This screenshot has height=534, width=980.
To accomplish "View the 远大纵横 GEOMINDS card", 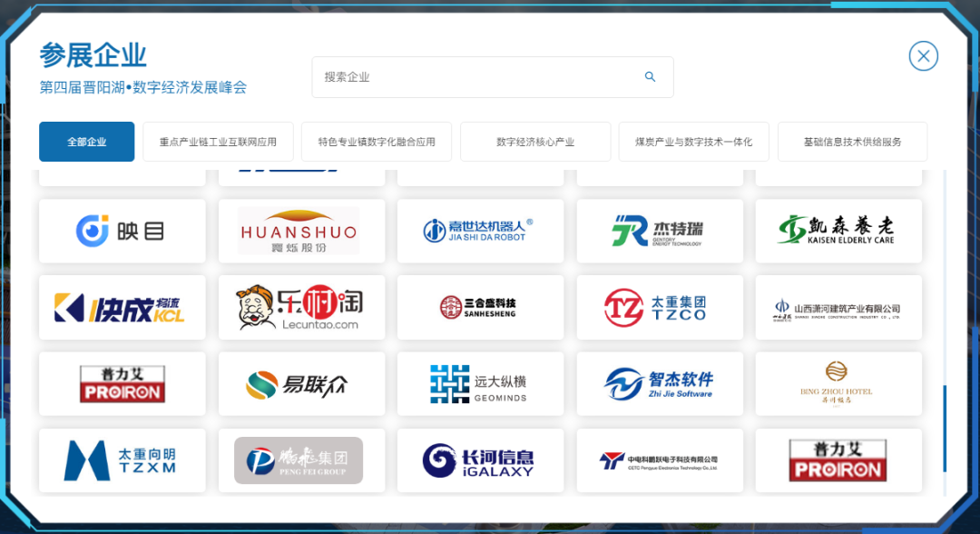I will point(480,384).
